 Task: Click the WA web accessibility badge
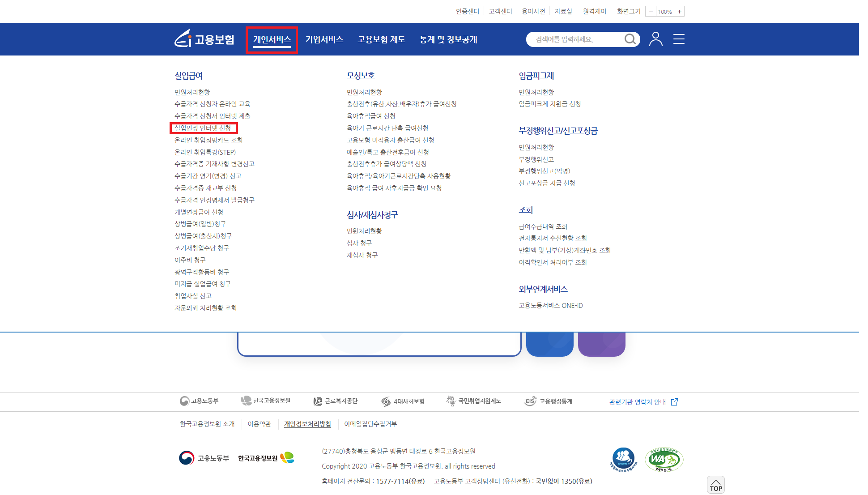664,460
